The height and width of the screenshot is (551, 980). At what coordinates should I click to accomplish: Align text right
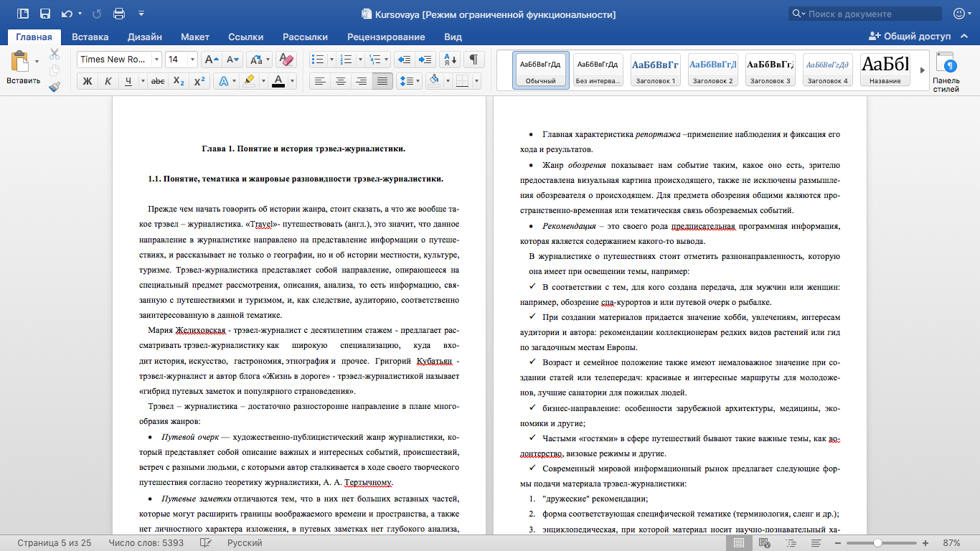coord(362,81)
